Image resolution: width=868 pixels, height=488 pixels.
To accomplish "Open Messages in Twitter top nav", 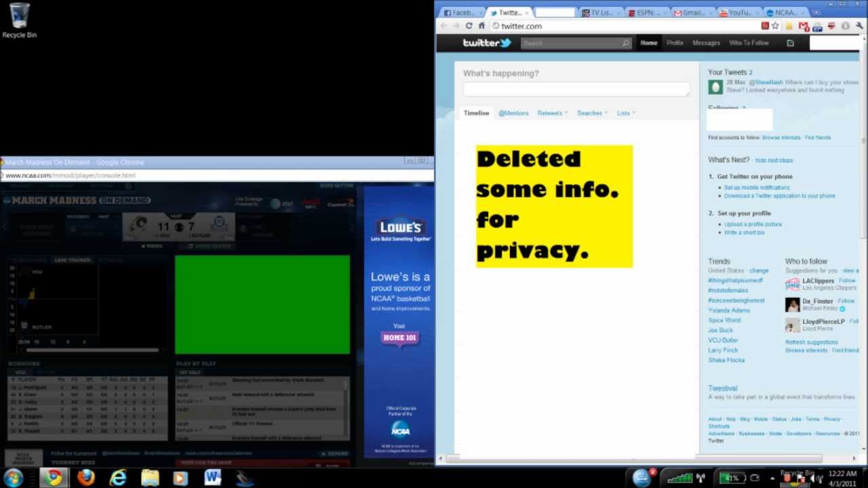I will pos(706,43).
